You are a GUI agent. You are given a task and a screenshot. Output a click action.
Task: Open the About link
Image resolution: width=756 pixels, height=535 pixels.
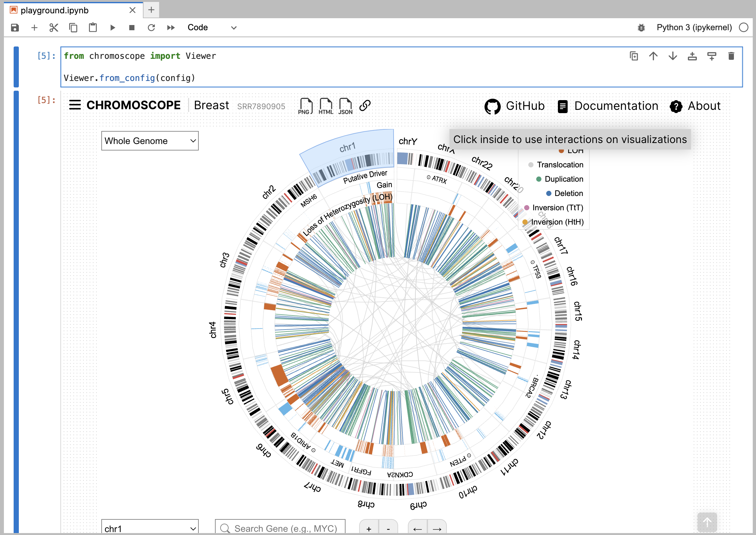pos(695,106)
